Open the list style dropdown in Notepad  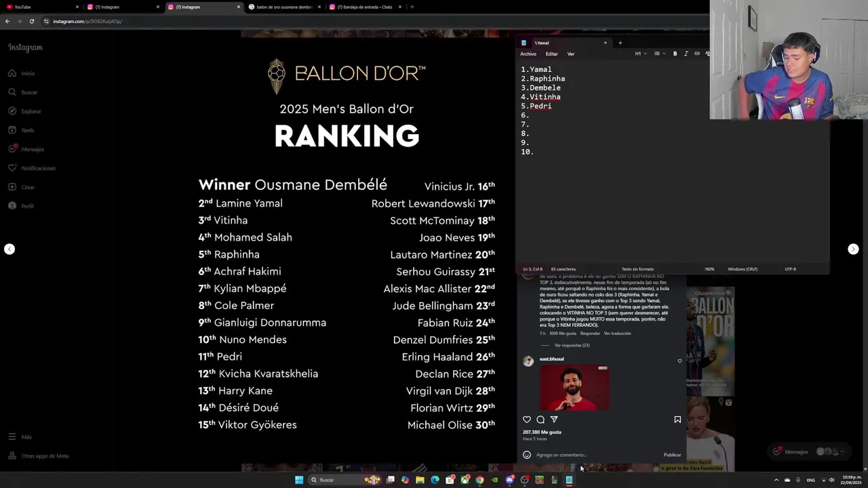[659, 54]
